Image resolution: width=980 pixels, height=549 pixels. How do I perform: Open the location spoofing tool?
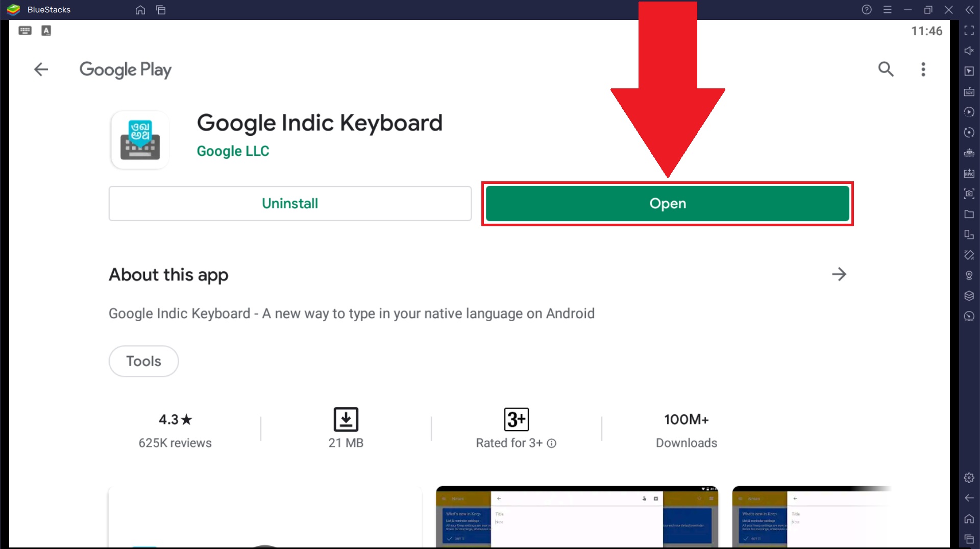tap(969, 276)
